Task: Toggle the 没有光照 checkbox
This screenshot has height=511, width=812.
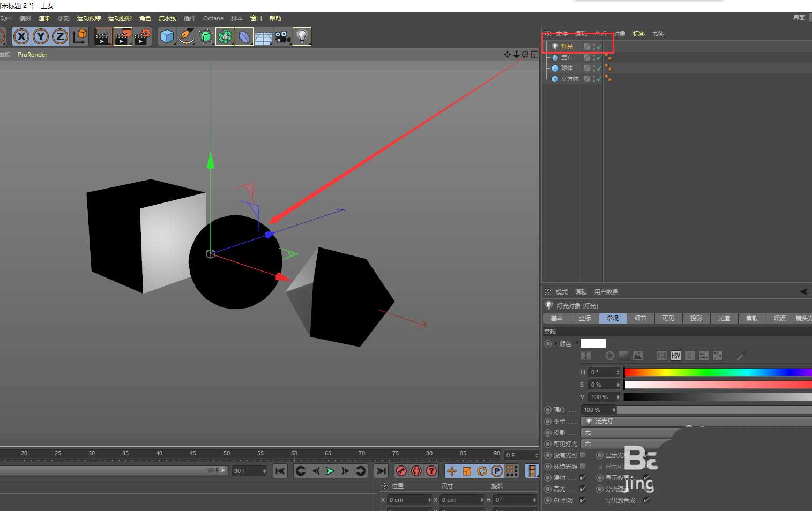Action: pyautogui.click(x=583, y=455)
